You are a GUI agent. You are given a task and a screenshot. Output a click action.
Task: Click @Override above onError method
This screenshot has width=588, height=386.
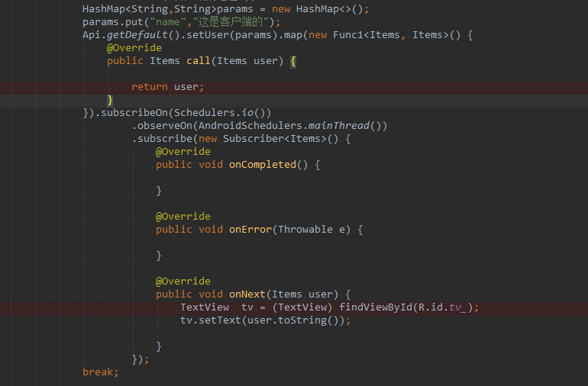(x=183, y=217)
